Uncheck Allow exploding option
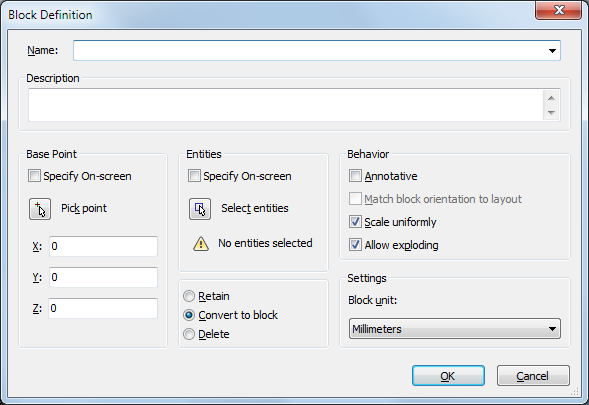The width and height of the screenshot is (589, 405). [355, 245]
